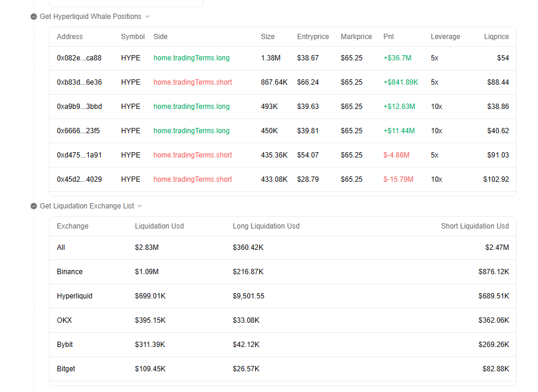Select the Binance exchange row
The height and width of the screenshot is (392, 538).
click(283, 272)
